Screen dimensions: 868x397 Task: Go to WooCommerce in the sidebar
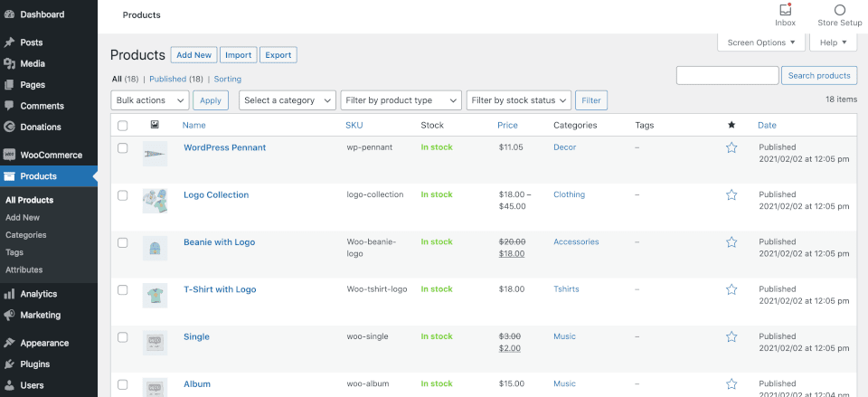pyautogui.click(x=51, y=155)
